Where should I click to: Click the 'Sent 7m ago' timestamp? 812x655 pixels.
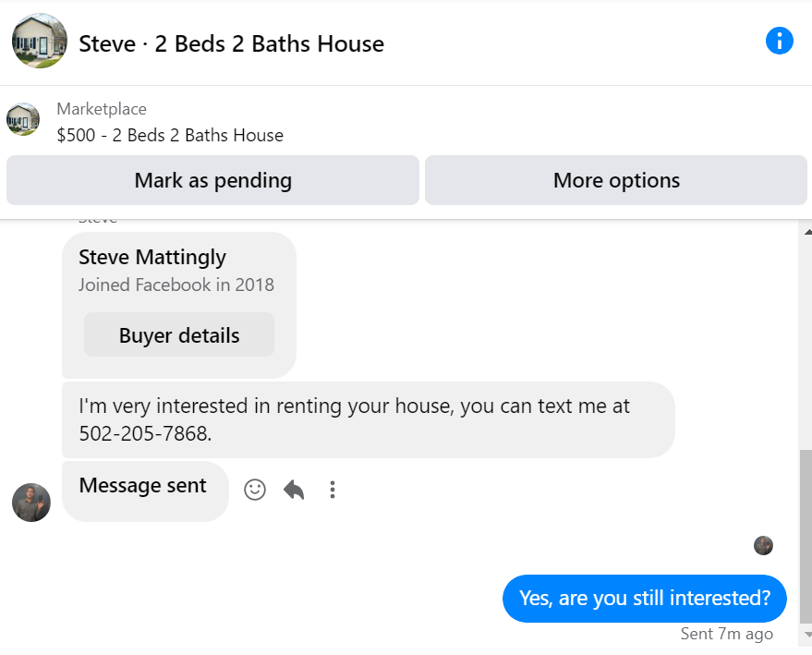(726, 634)
